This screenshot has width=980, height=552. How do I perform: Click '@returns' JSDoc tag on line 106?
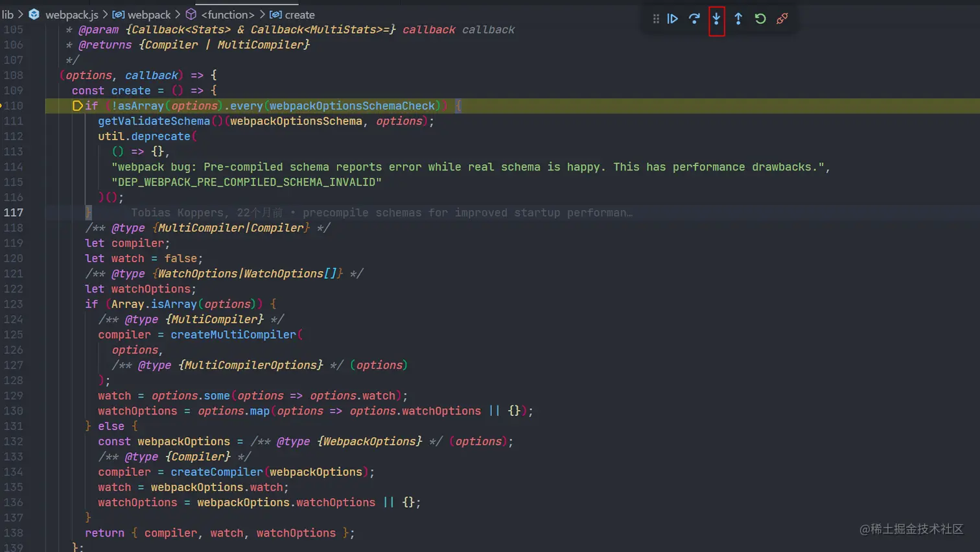click(x=104, y=45)
